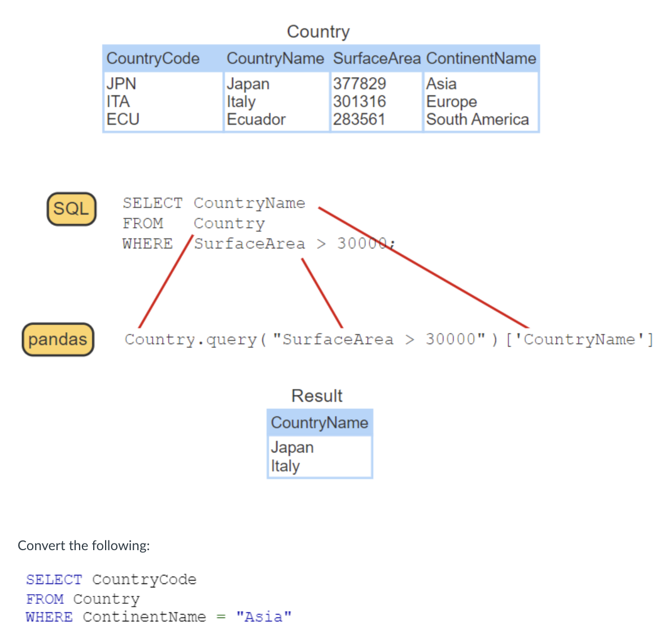Select Japan in the Result table
672x636 pixels.
coord(292,447)
